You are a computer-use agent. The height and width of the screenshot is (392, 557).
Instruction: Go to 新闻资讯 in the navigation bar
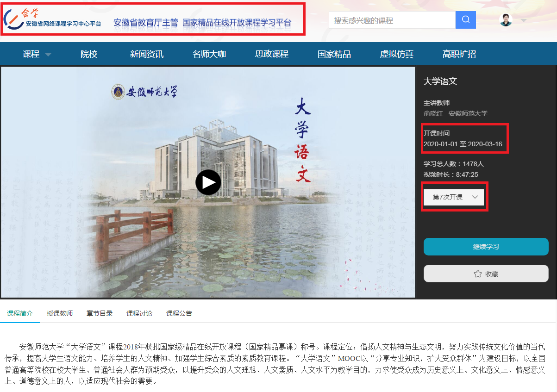tap(146, 54)
